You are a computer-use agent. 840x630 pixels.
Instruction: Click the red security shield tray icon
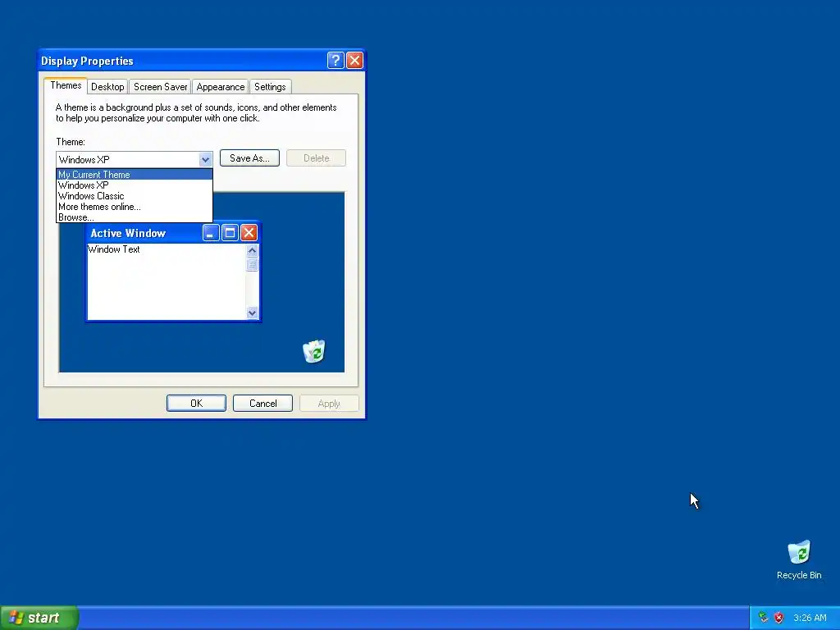pos(779,618)
